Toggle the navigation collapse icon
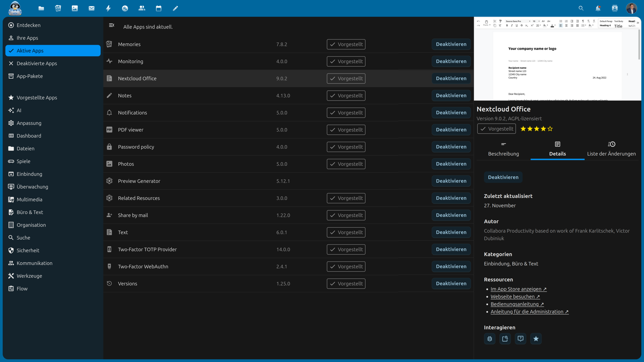 click(x=111, y=25)
